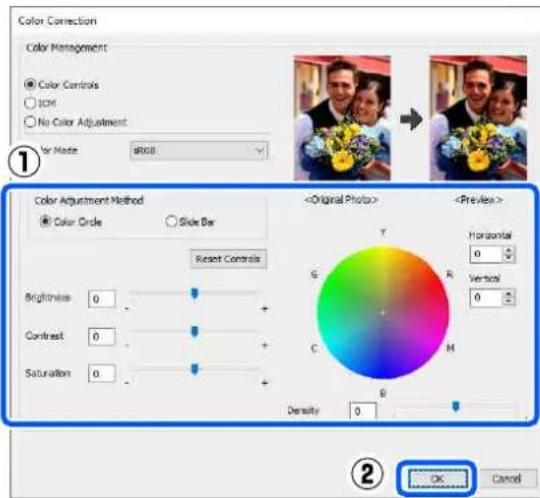The height and width of the screenshot is (498, 540).
Task: Decrease the Vertical value with down arrow
Action: point(509,302)
